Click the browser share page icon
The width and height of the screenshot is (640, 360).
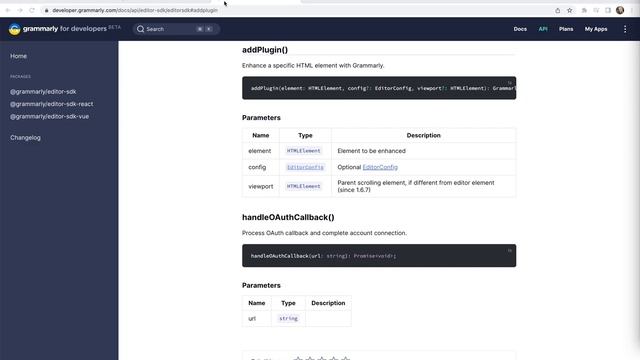[x=558, y=11]
